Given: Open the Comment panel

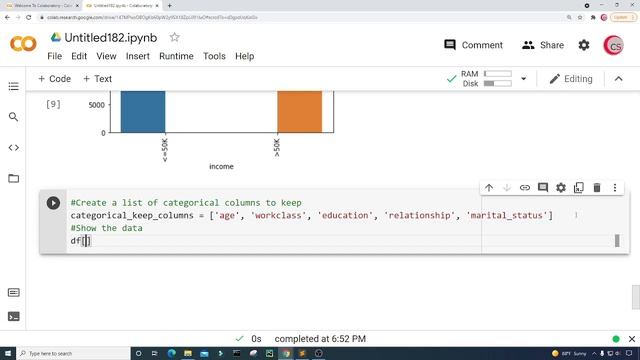Looking at the screenshot, I should 473,45.
